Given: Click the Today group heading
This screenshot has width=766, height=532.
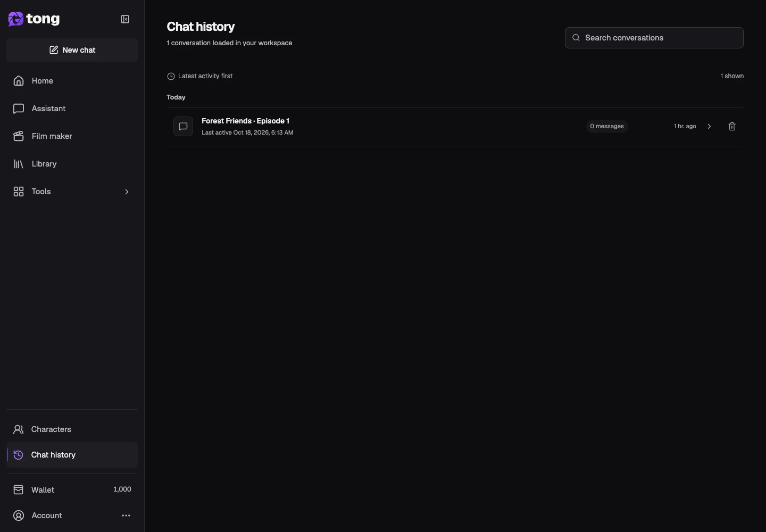Looking at the screenshot, I should 176,97.
